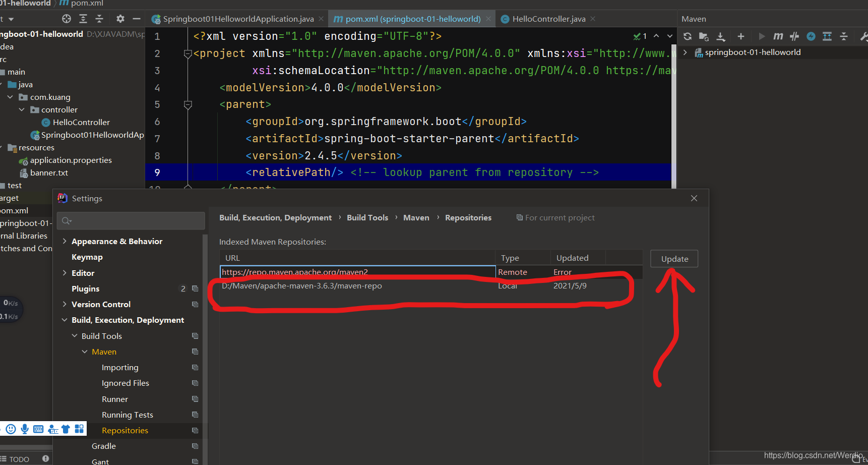Collapse com.kuang package node
This screenshot has width=868, height=465.
[10, 97]
